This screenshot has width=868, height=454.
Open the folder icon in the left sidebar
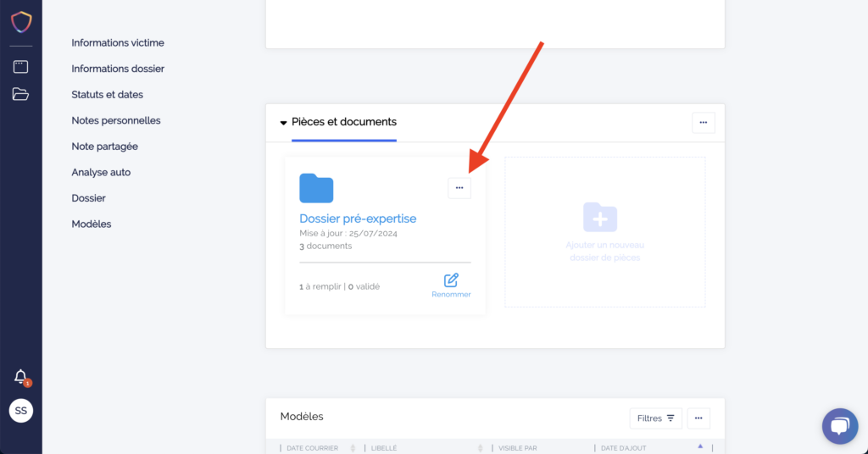[x=20, y=94]
